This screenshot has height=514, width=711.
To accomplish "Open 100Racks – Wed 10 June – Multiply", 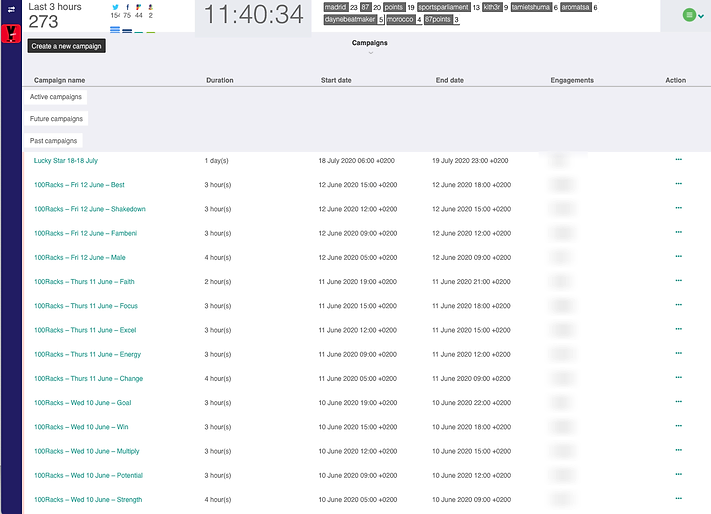I will point(86,451).
